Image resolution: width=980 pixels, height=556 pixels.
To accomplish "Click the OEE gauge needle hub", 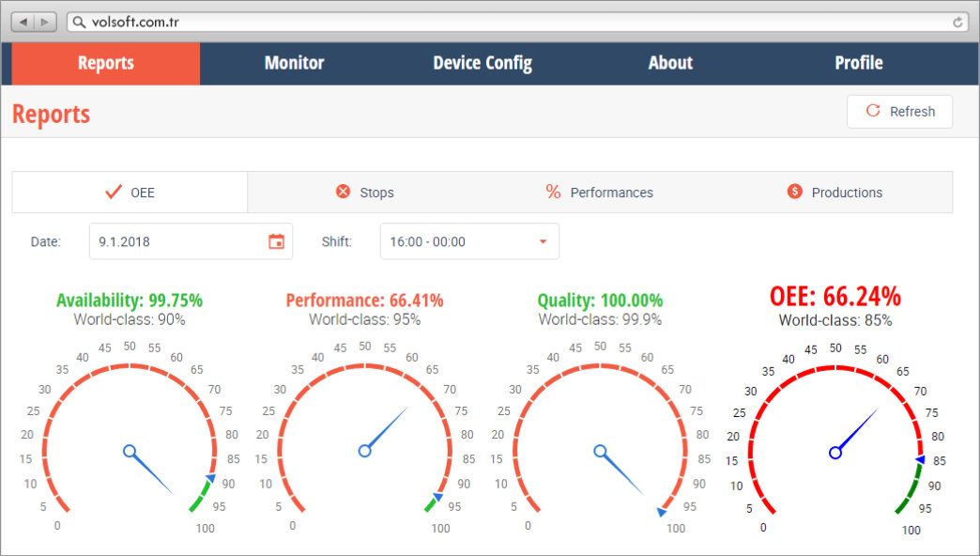I will (x=835, y=452).
